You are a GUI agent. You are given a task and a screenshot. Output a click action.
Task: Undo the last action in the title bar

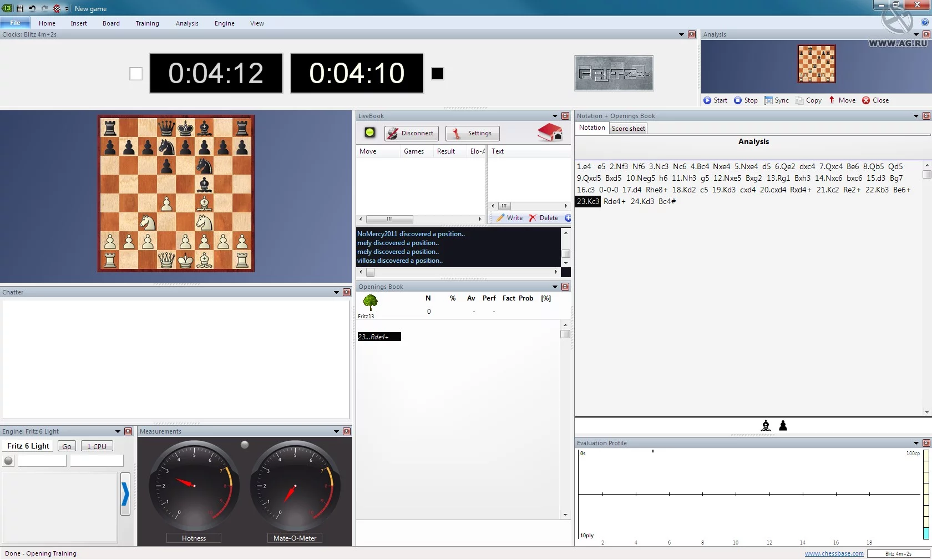click(x=32, y=8)
